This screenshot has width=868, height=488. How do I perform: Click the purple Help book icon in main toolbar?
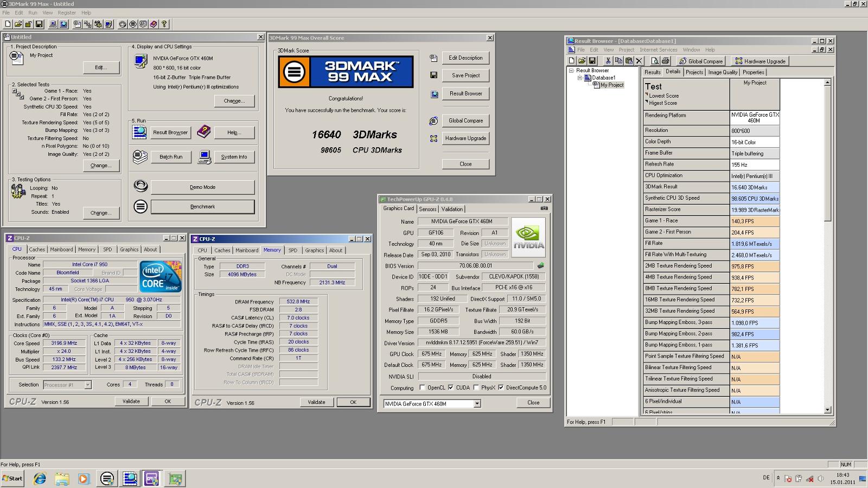[x=154, y=24]
